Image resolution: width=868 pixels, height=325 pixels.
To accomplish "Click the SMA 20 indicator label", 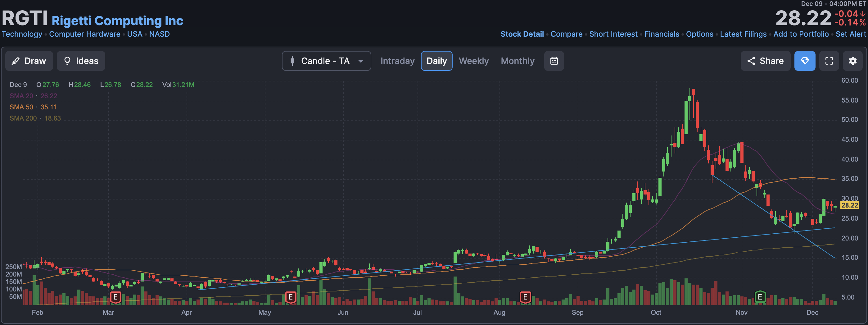I will [21, 96].
